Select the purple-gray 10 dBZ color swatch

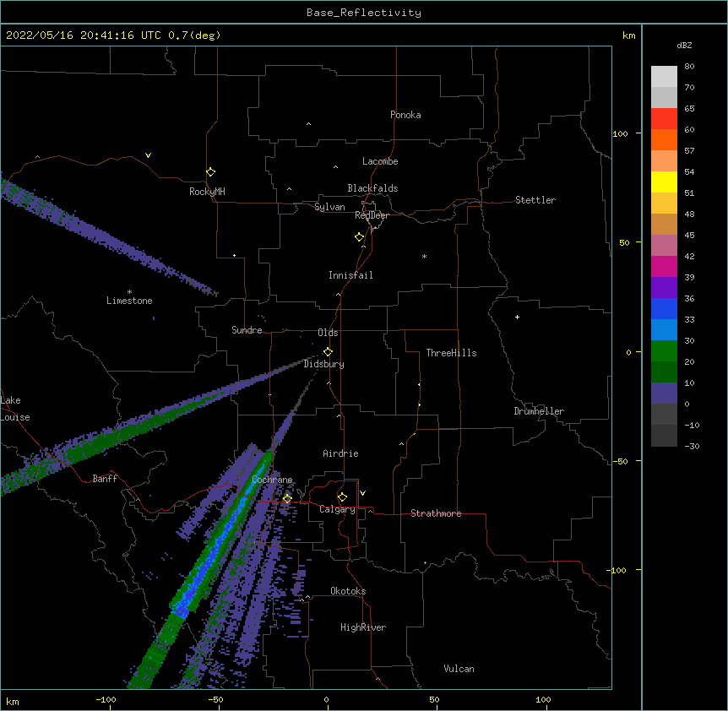[x=664, y=393]
